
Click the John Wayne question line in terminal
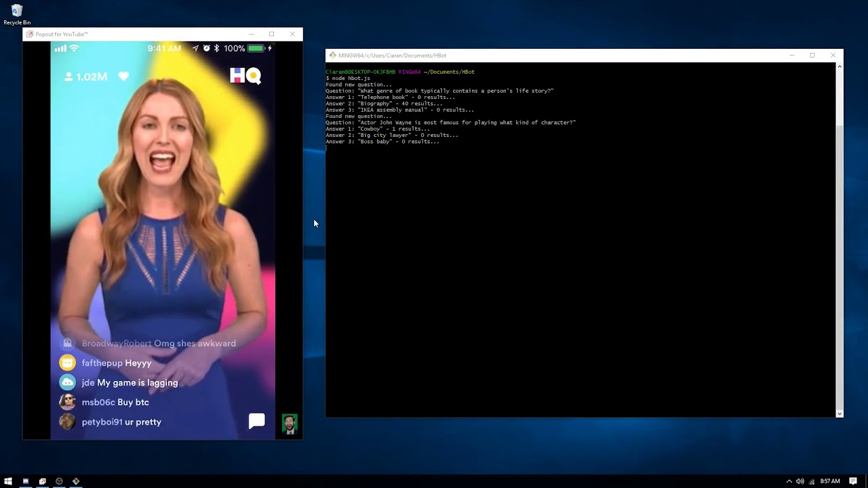pos(450,123)
